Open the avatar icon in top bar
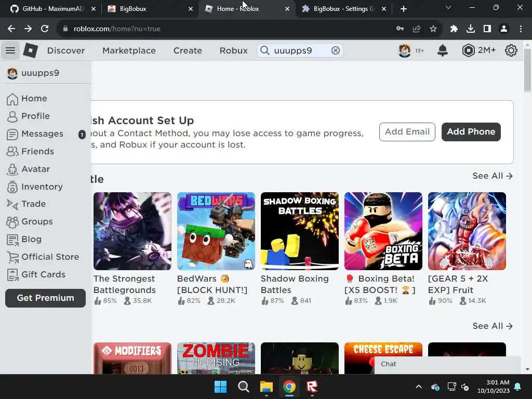This screenshot has width=532, height=399. 404,50
